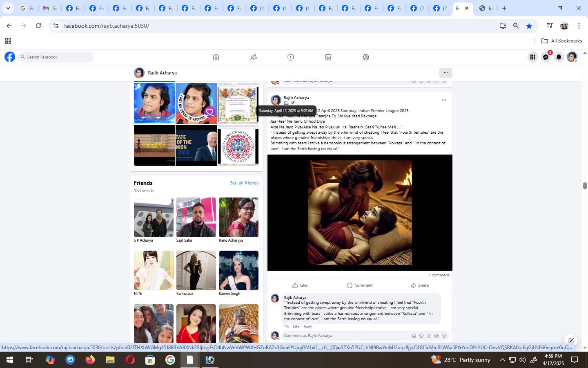
Task: Open Facebook notifications bell
Action: click(559, 57)
